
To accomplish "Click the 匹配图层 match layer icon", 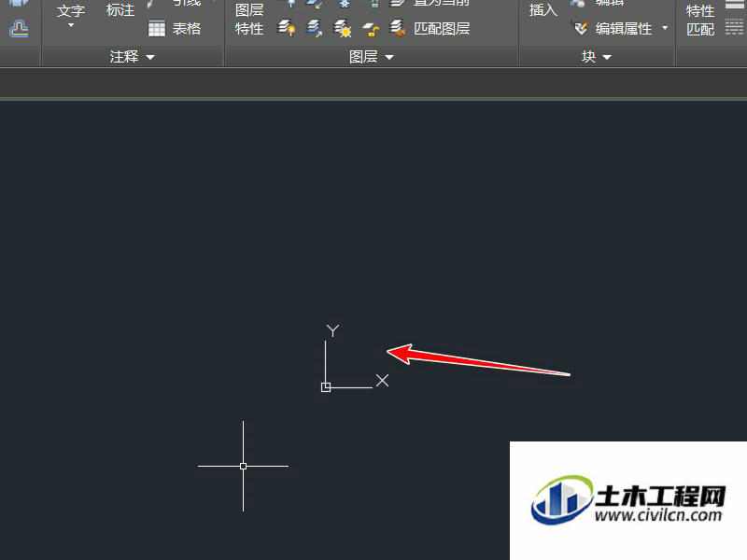I will coord(398,29).
